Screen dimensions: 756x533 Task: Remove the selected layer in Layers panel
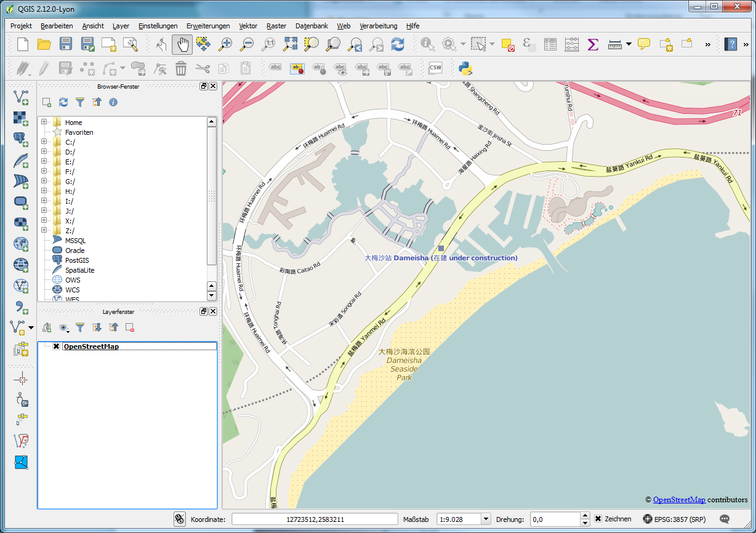[130, 327]
